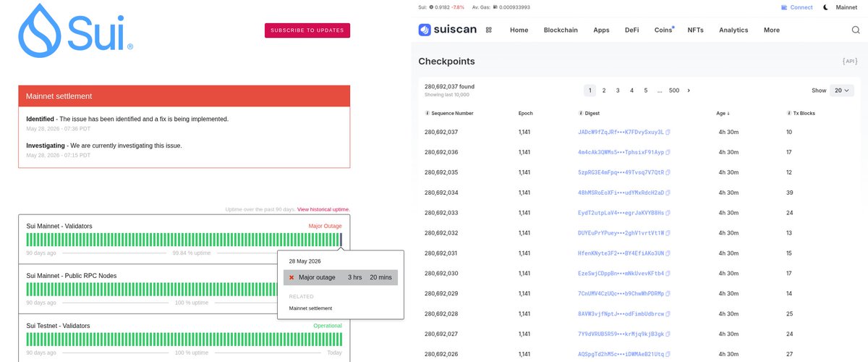The image size is (868, 362).
Task: Click info icon beside Digest header
Action: click(x=581, y=114)
